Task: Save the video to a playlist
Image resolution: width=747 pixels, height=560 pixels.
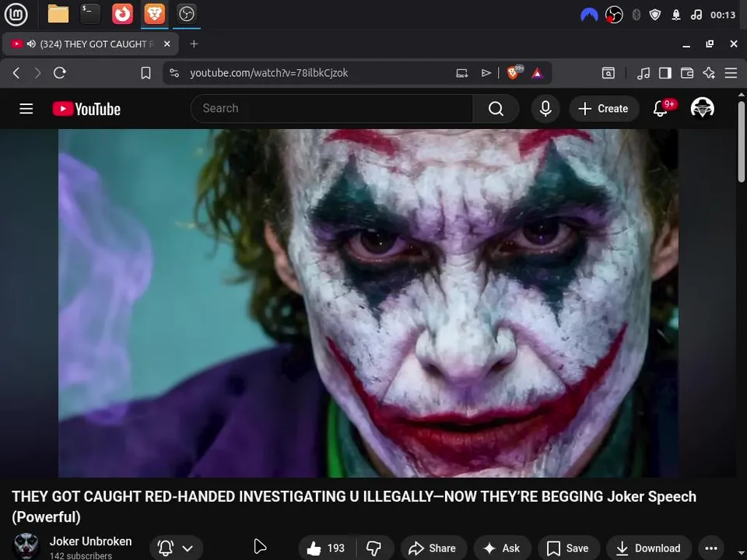Action: (568, 548)
